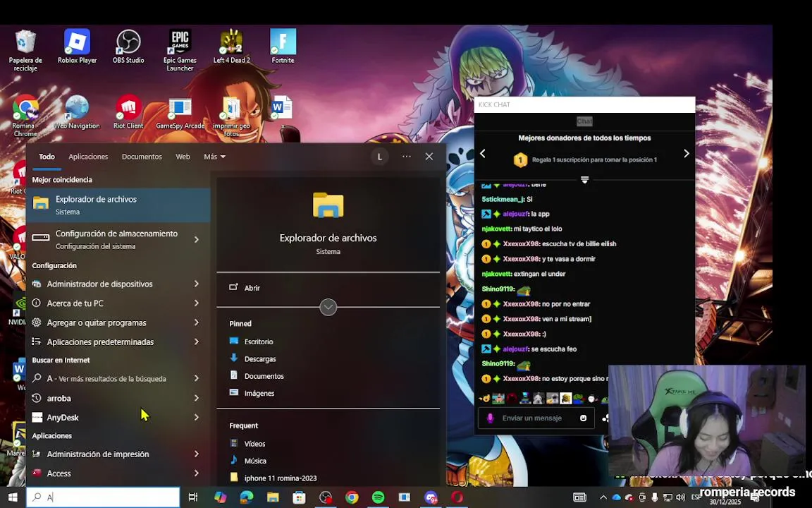Open Copilot from the taskbar

(221, 497)
